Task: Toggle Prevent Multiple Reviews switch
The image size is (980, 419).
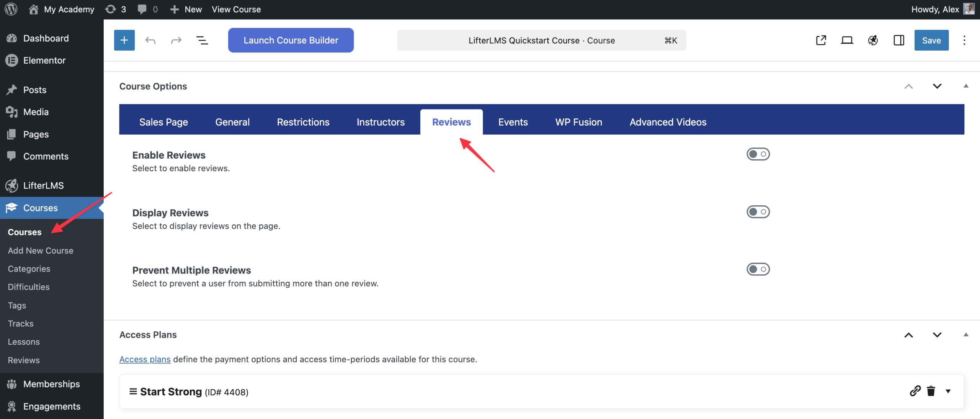Action: pyautogui.click(x=758, y=269)
